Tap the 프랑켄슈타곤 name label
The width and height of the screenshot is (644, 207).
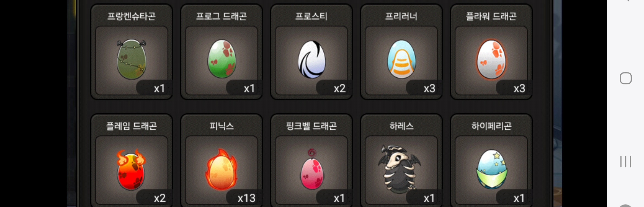click(x=132, y=16)
